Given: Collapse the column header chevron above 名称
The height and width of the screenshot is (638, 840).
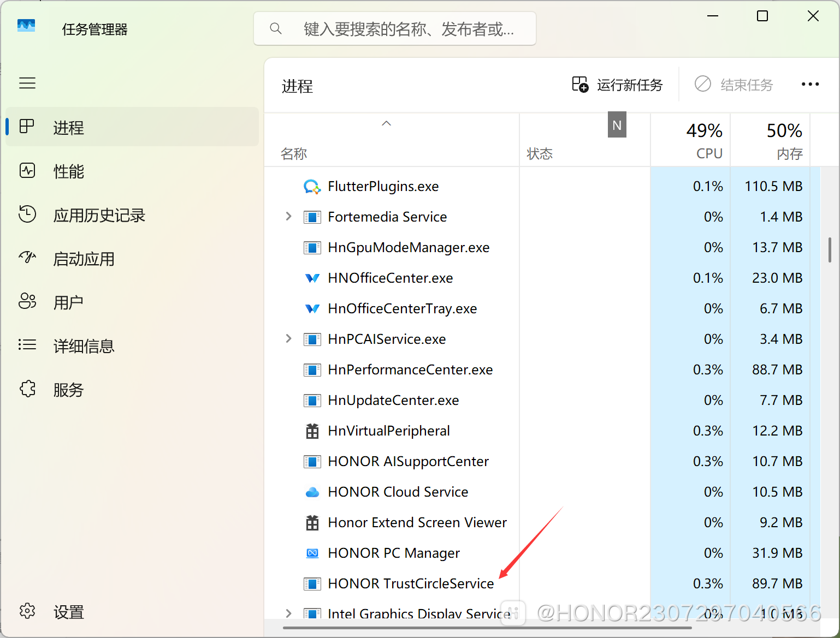Looking at the screenshot, I should 387,123.
